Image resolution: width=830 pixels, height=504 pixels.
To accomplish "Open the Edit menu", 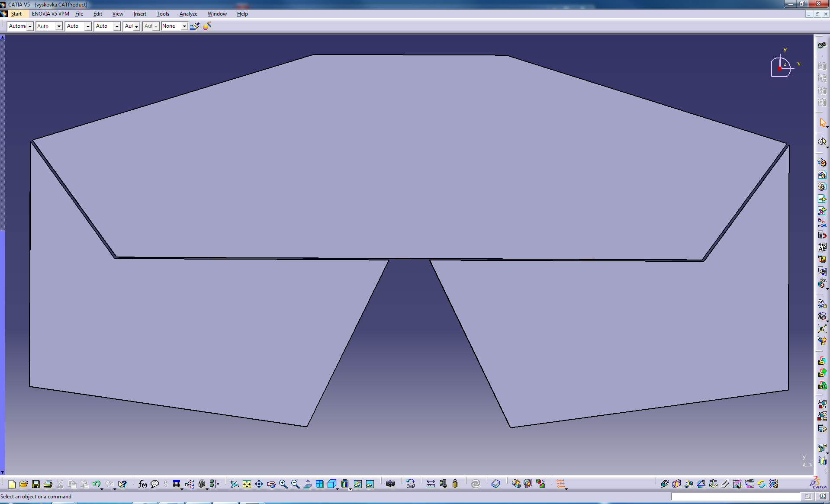I will [x=98, y=14].
